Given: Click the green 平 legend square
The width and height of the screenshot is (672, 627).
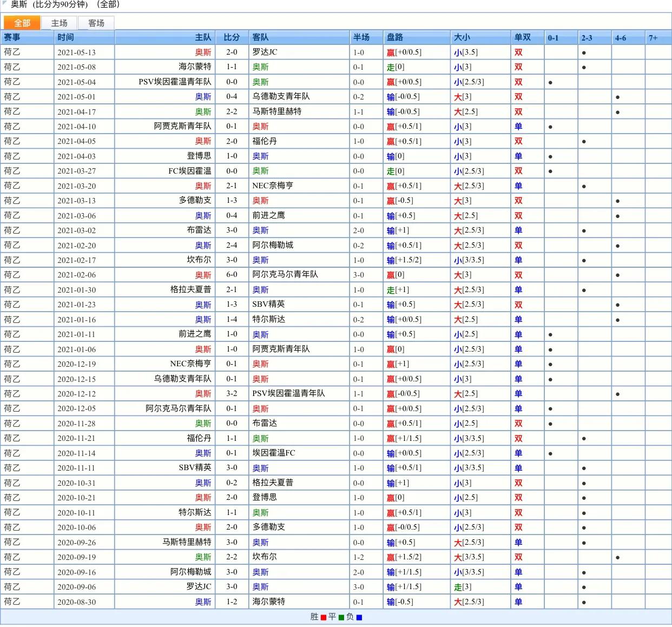Looking at the screenshot, I should [341, 617].
